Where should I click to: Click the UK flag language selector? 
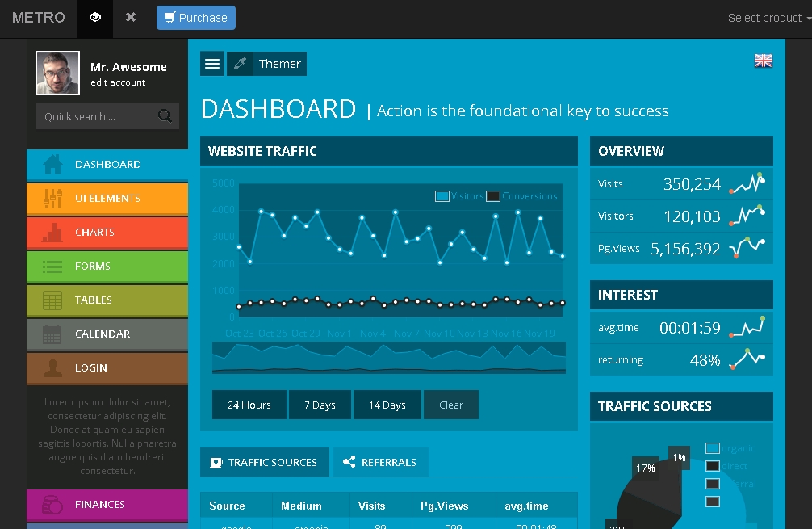(763, 61)
